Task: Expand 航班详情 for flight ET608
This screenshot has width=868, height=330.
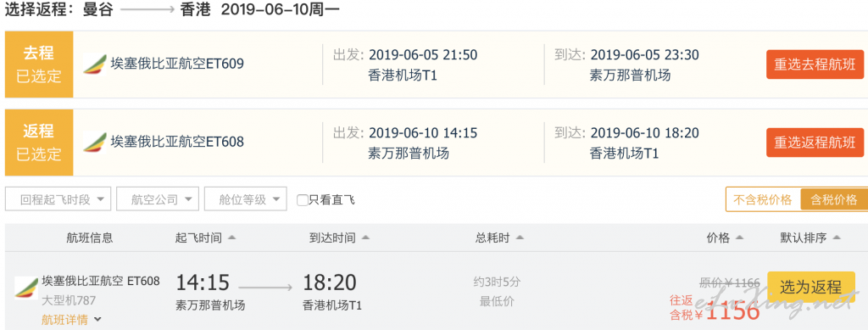Action: (x=71, y=320)
